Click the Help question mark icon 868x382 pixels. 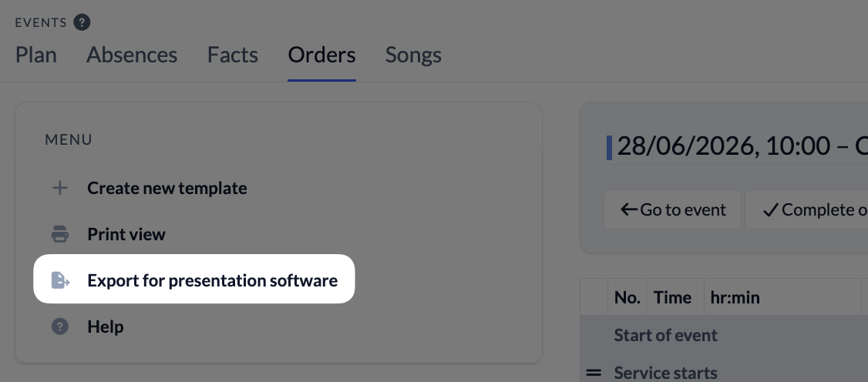60,327
